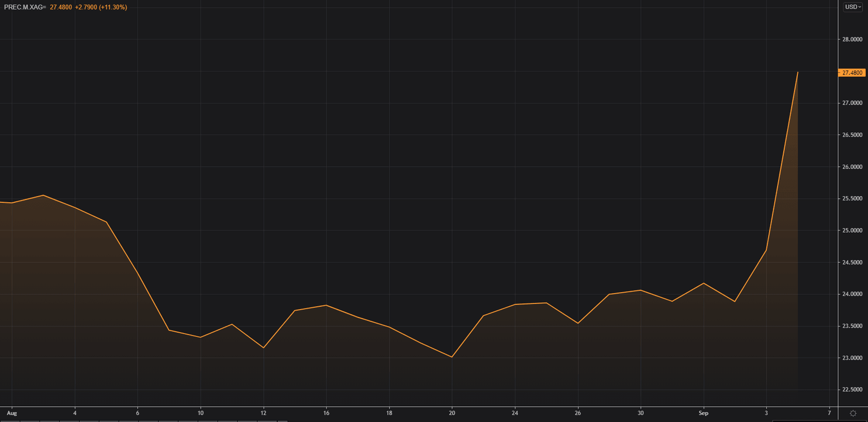The width and height of the screenshot is (868, 422).
Task: Click the 24.0000 price axis label
Action: point(852,294)
